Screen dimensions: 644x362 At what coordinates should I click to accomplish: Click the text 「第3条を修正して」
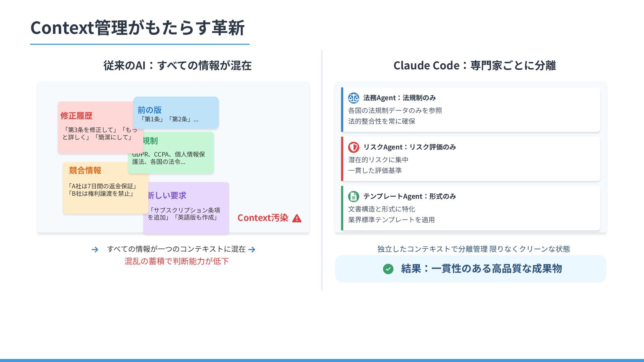click(91, 130)
